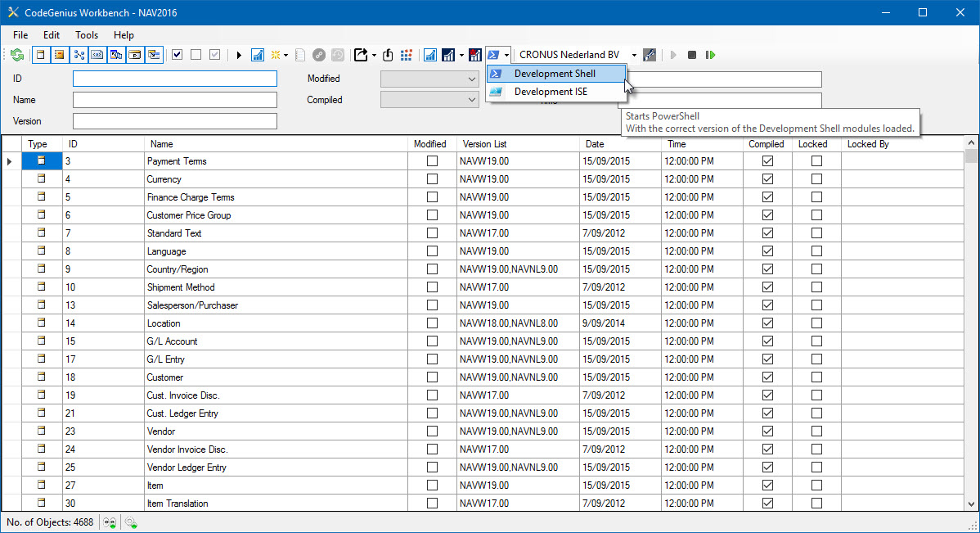The height and width of the screenshot is (533, 980).
Task: Sort by the Locked By column header
Action: 902,144
